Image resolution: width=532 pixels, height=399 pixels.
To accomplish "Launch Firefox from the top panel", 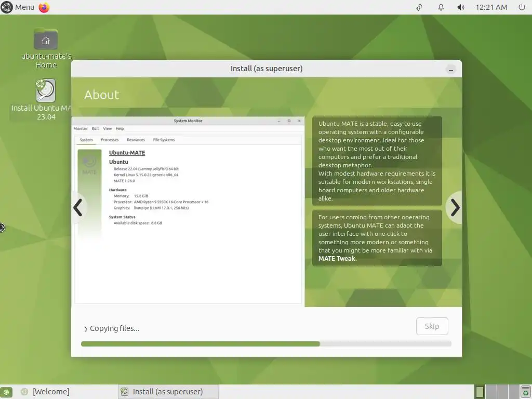I will (x=44, y=7).
